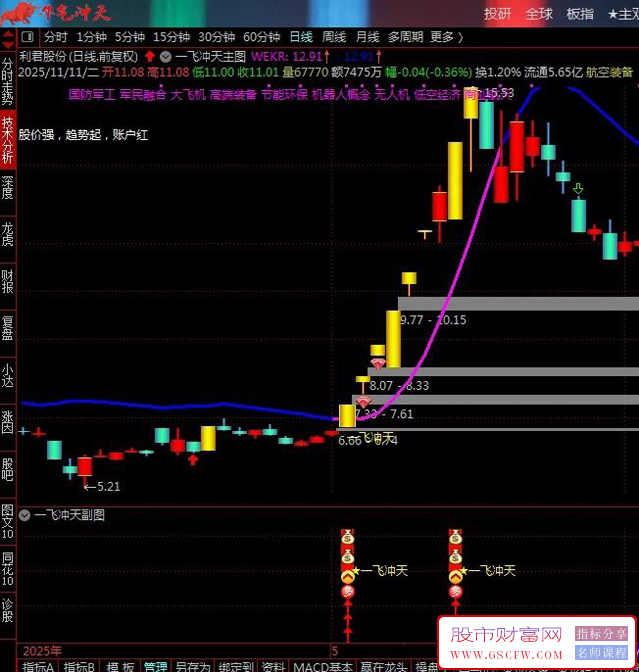The height and width of the screenshot is (672, 639).
Task: Select the 30分钟 period
Action: click(216, 37)
